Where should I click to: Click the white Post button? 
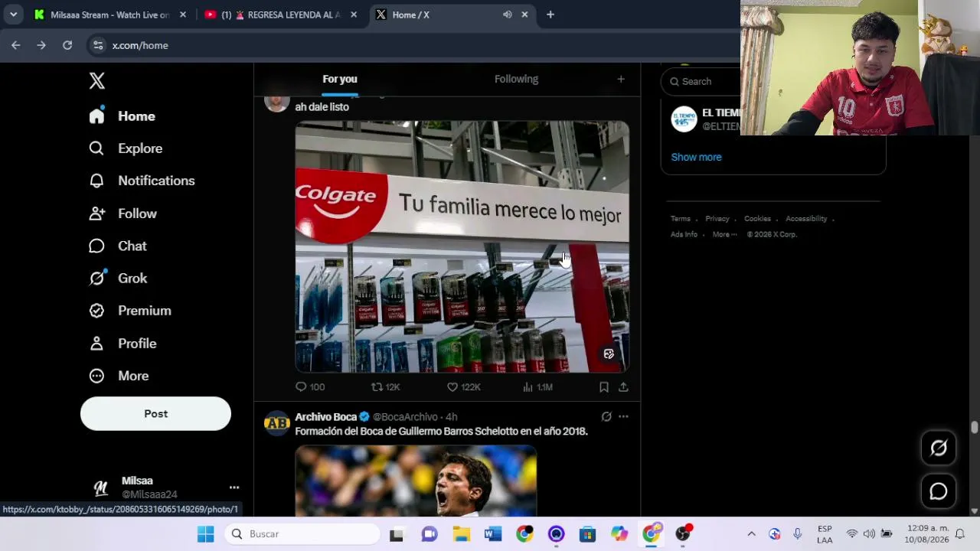tap(155, 413)
